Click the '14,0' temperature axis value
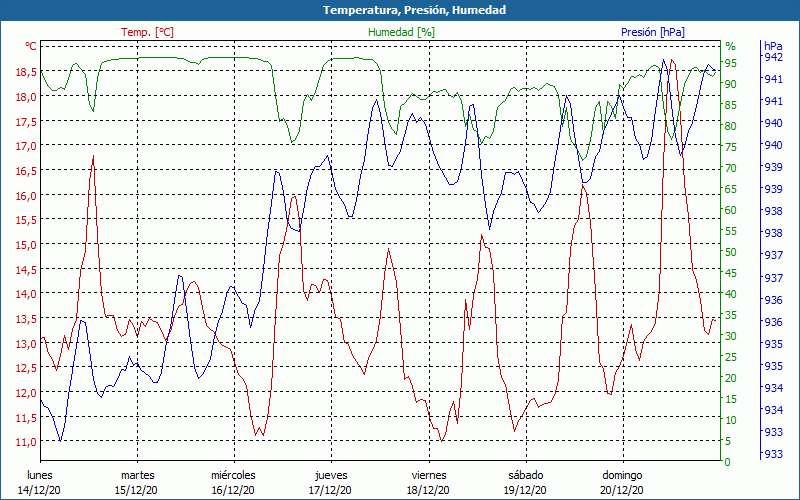This screenshot has width=800, height=500. click(x=27, y=294)
